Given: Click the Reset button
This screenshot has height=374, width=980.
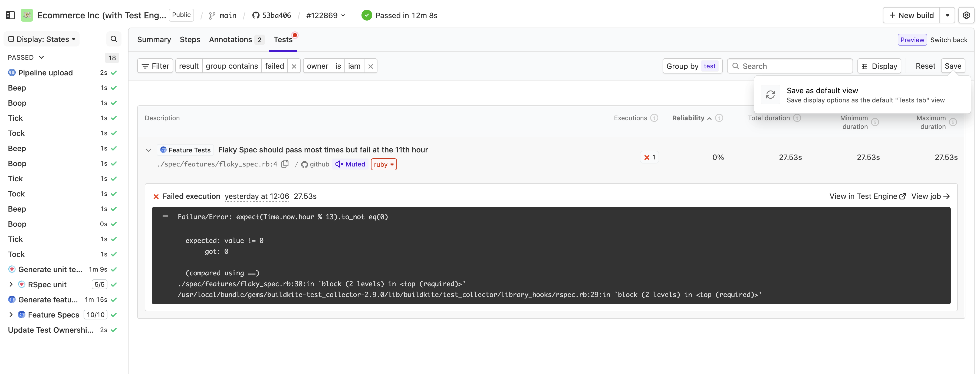Looking at the screenshot, I should [x=926, y=66].
